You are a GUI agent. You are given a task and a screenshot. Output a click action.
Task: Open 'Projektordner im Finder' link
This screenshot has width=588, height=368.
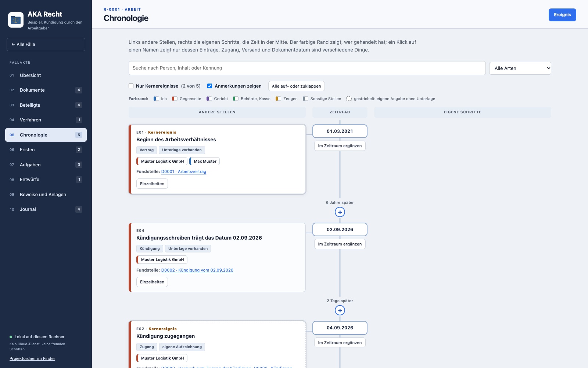[x=32, y=358]
